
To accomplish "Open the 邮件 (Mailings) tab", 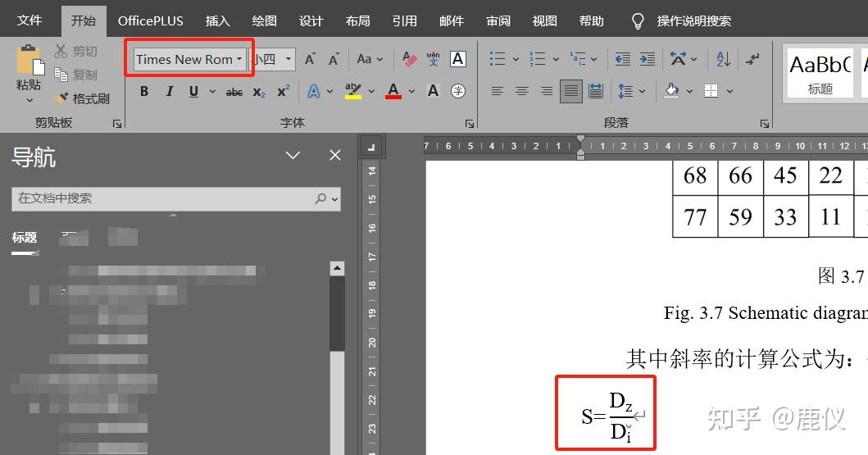I will (x=451, y=20).
